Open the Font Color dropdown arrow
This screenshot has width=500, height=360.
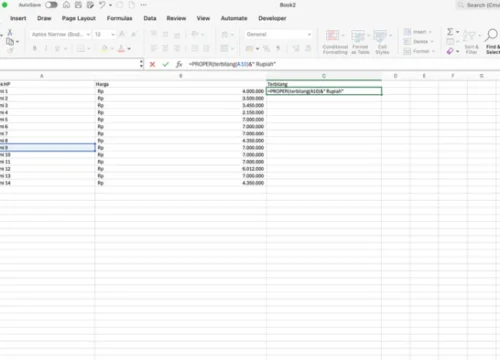tap(129, 49)
